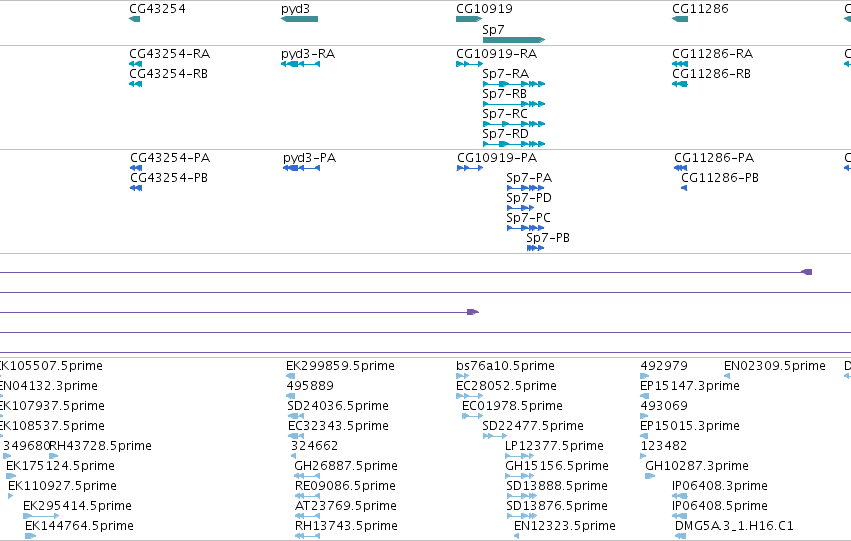
Task: Click the Sp7 gene glyph bar
Action: click(x=514, y=40)
